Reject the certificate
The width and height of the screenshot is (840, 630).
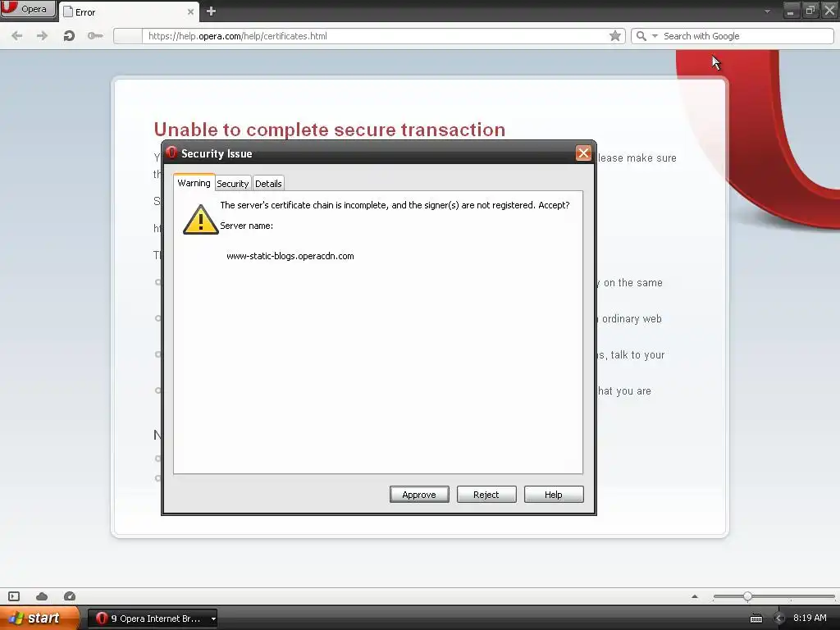tap(486, 495)
